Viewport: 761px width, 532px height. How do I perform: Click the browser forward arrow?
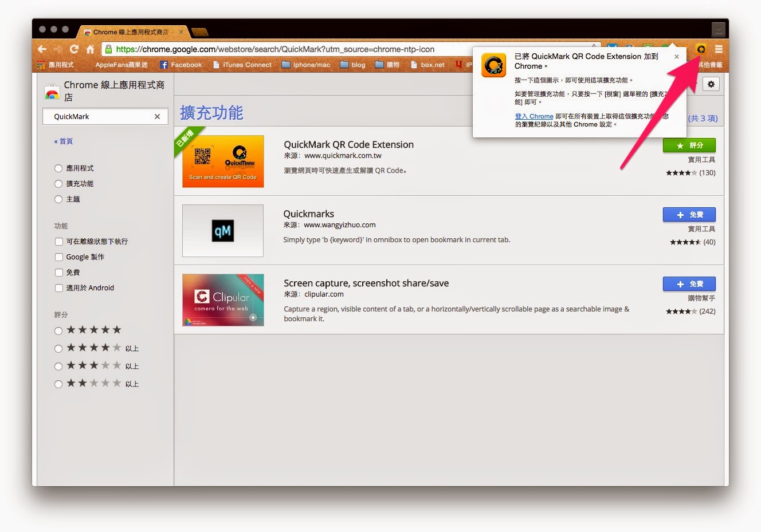point(58,49)
